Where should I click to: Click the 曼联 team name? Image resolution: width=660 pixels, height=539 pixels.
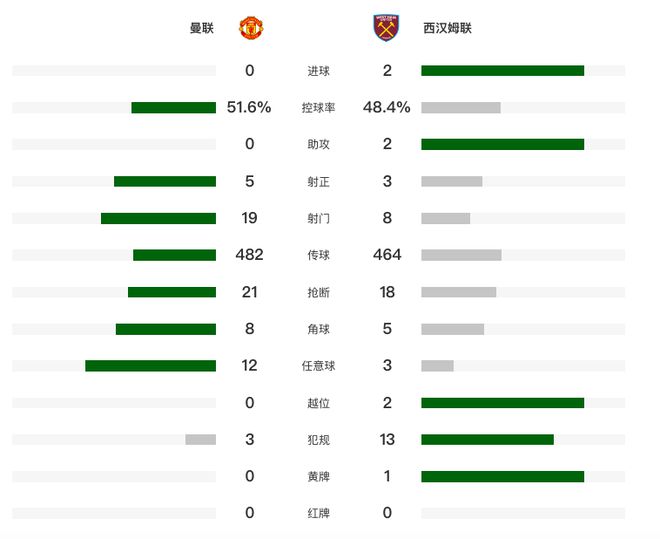202,28
